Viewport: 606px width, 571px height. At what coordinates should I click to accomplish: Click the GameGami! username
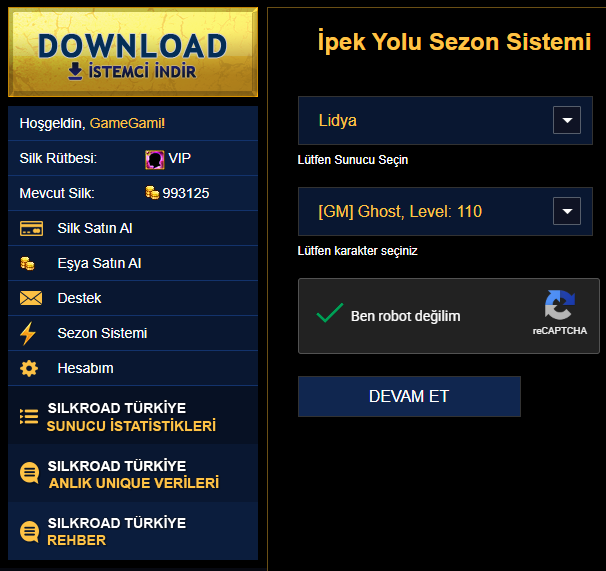[x=127, y=123]
